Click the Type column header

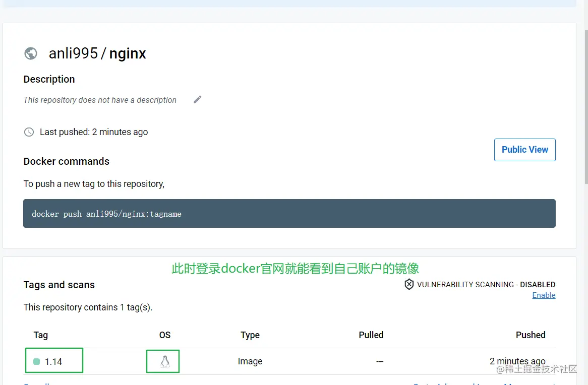tap(250, 335)
